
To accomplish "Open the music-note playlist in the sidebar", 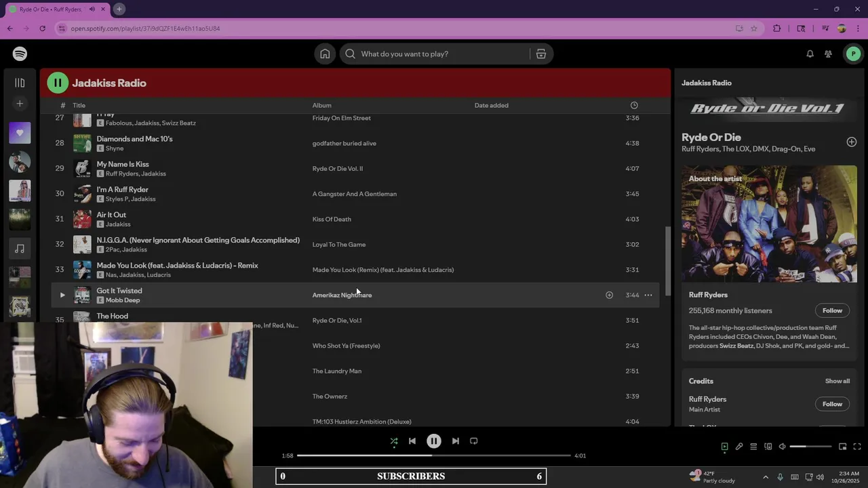I will pos(20,249).
